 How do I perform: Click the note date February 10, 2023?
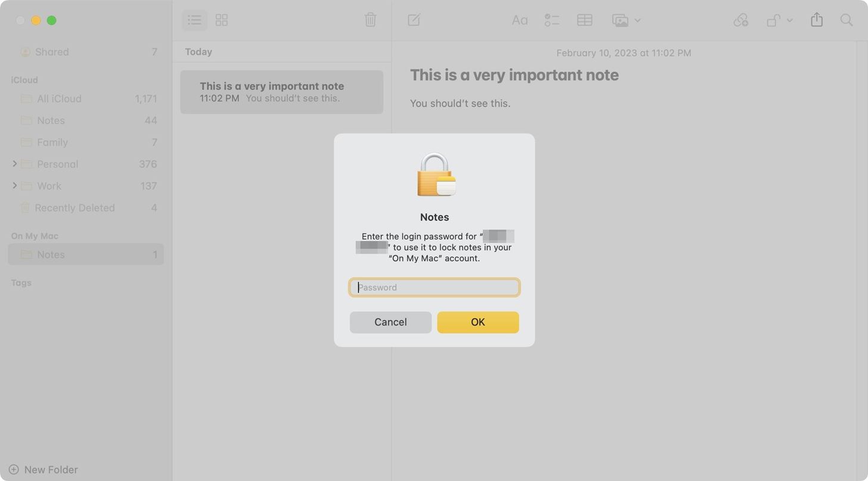tap(624, 53)
